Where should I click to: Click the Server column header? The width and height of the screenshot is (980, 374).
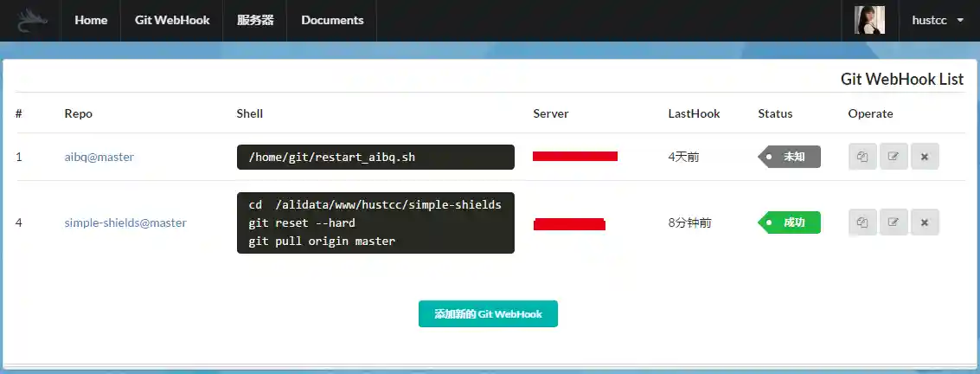[x=551, y=113]
